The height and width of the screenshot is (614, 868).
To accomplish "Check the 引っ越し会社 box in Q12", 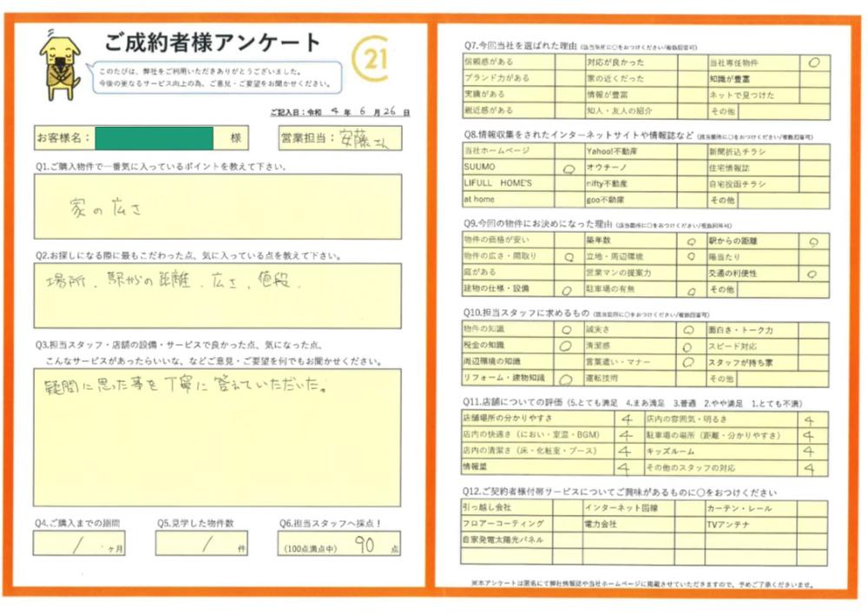I will [568, 507].
